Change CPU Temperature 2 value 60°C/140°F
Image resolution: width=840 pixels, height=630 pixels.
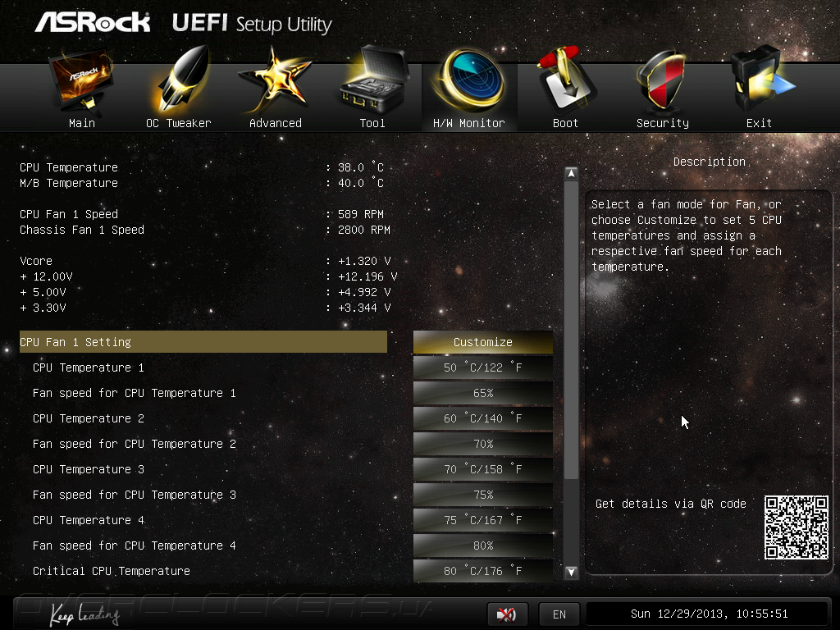coord(482,418)
